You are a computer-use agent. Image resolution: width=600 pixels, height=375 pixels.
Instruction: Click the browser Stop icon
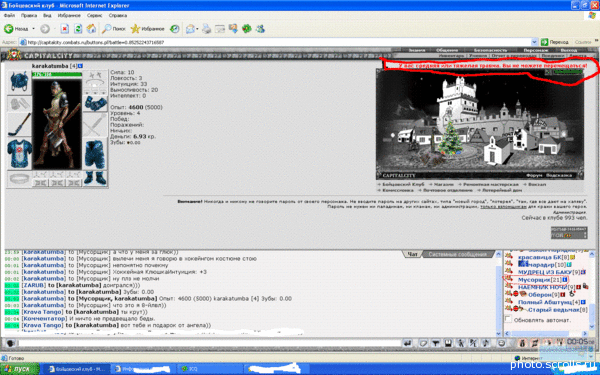coord(65,29)
